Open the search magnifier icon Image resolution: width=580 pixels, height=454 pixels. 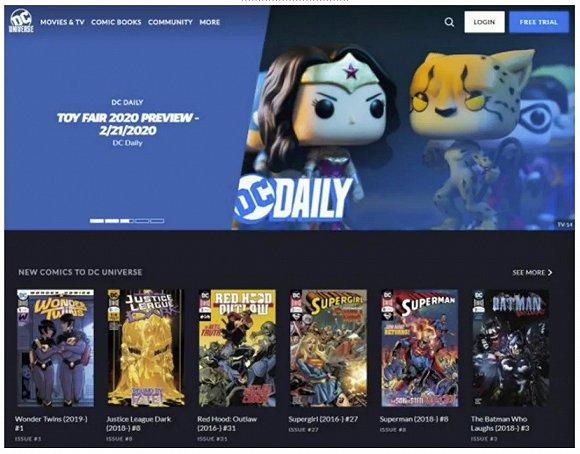pyautogui.click(x=449, y=22)
